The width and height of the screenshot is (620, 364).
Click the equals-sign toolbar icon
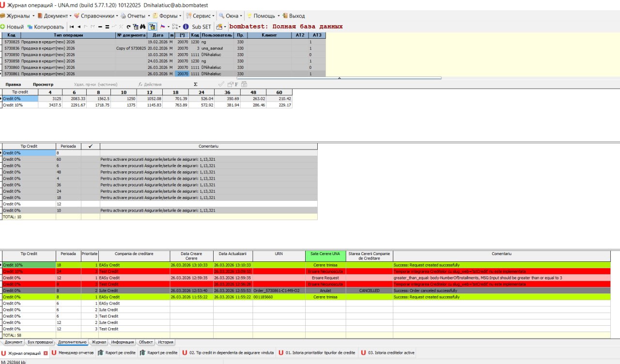pyautogui.click(x=107, y=27)
